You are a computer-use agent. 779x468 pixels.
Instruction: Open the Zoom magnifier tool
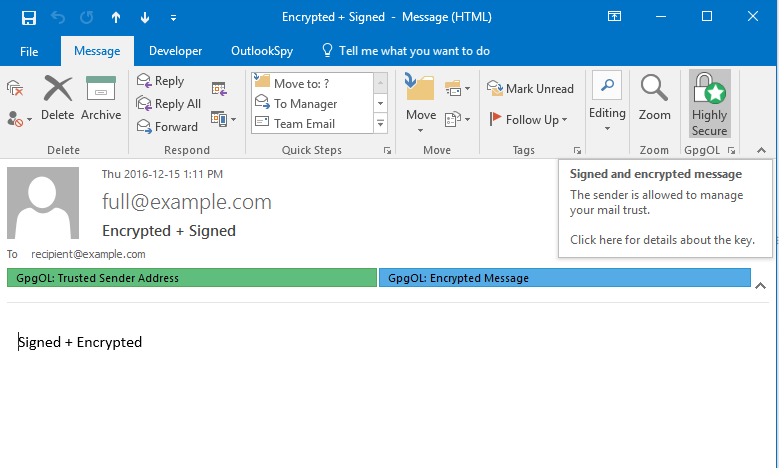654,99
